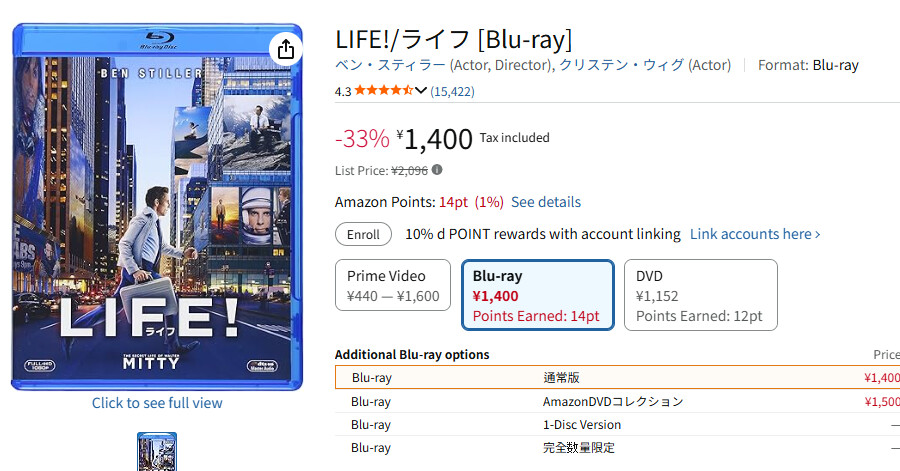The width and height of the screenshot is (900, 471).
Task: Click the クリステン・ウィグ actor link
Action: pyautogui.click(x=622, y=65)
